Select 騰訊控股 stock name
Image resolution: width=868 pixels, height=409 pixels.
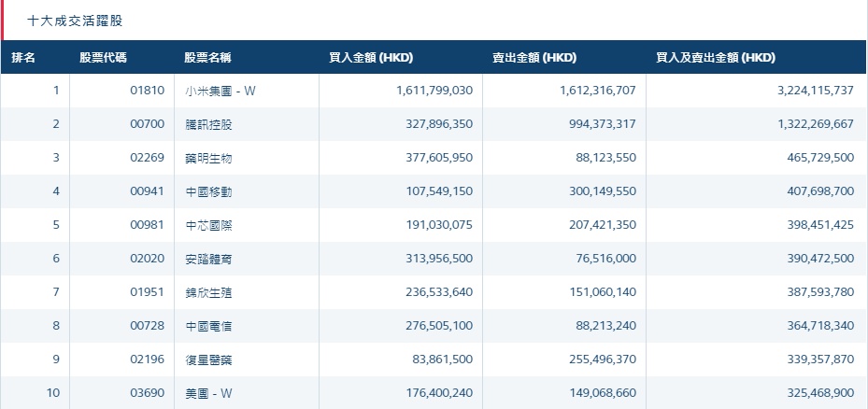coord(208,124)
